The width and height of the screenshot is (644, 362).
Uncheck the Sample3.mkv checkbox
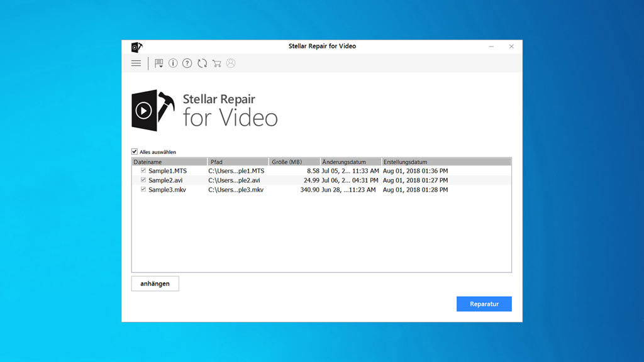(x=143, y=189)
